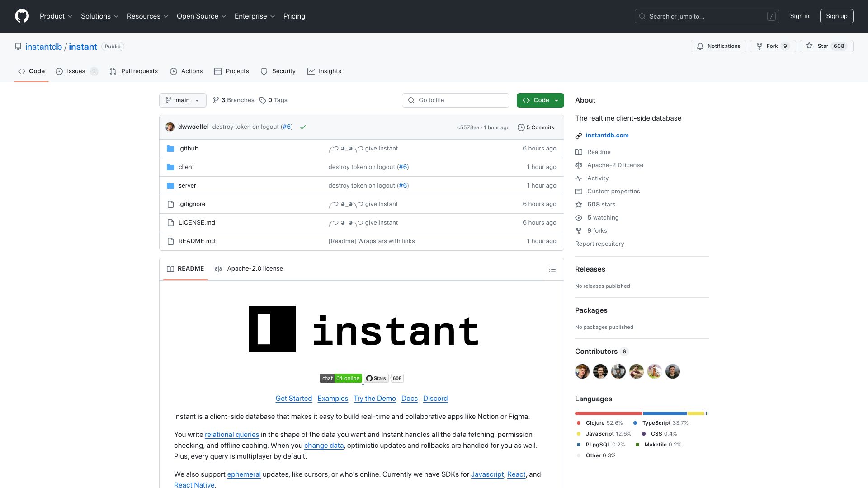
Task: Open the Notifications button
Action: 718,46
